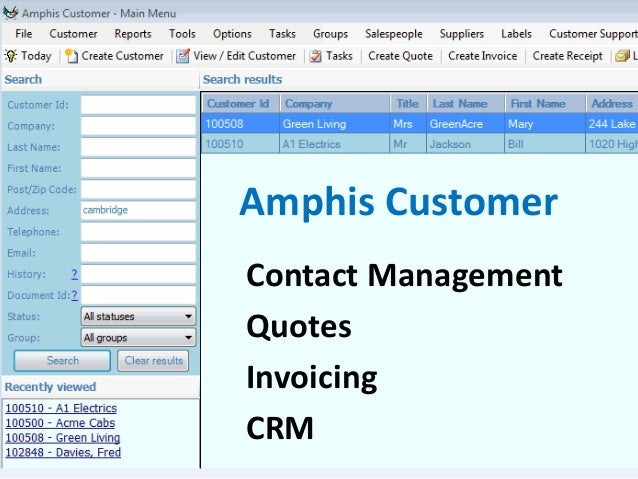Click the GreenAcre last name cell
Image resolution: width=638 pixels, height=479 pixels.
[465, 124]
